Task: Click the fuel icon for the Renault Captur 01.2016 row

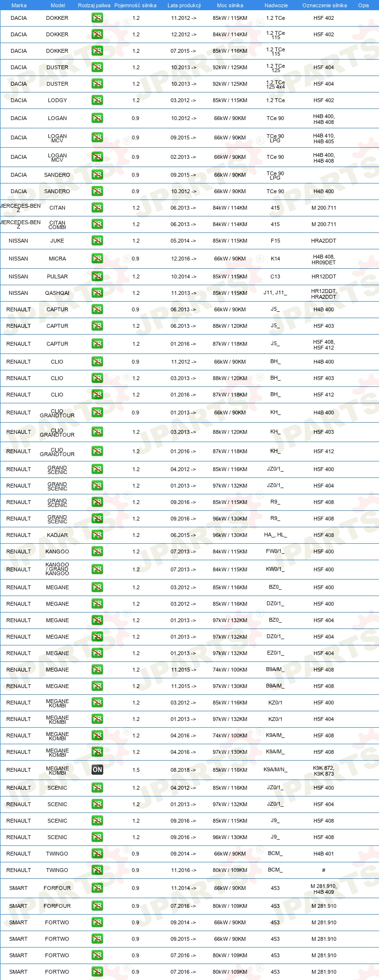Action: point(97,344)
